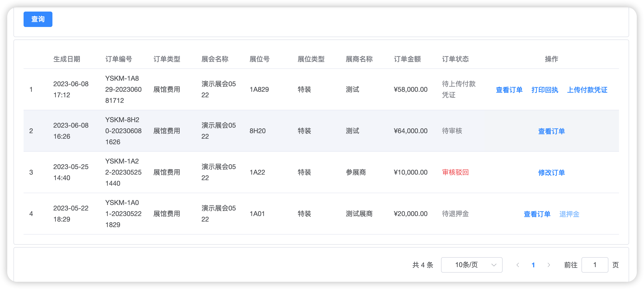The image size is (644, 289).
Task: Click order number YSKM-1A829-202306081712
Action: [123, 89]
